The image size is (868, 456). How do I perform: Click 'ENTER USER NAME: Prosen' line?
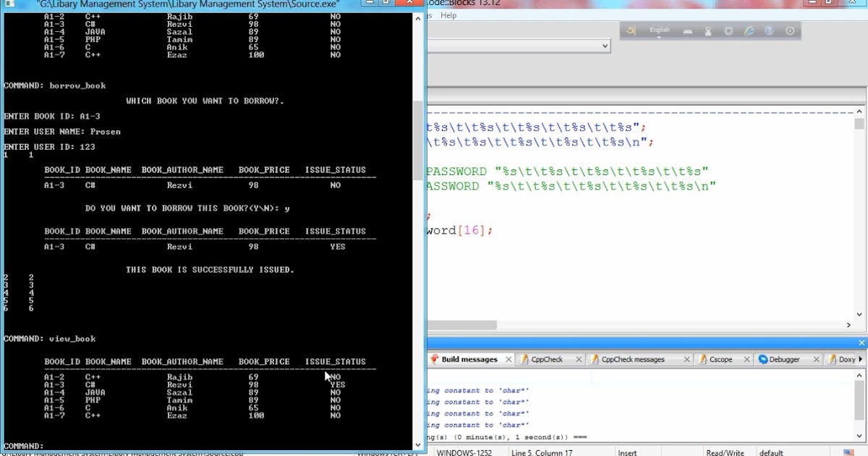point(62,132)
